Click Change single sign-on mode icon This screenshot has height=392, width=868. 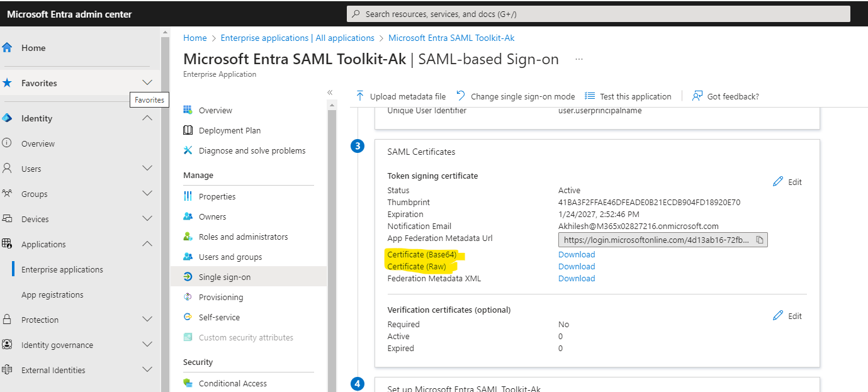point(461,96)
